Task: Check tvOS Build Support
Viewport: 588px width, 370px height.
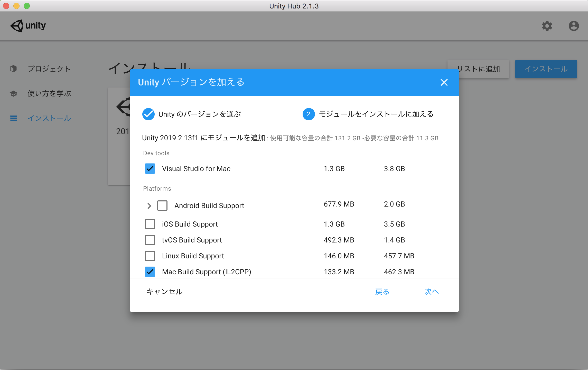Action: click(150, 240)
